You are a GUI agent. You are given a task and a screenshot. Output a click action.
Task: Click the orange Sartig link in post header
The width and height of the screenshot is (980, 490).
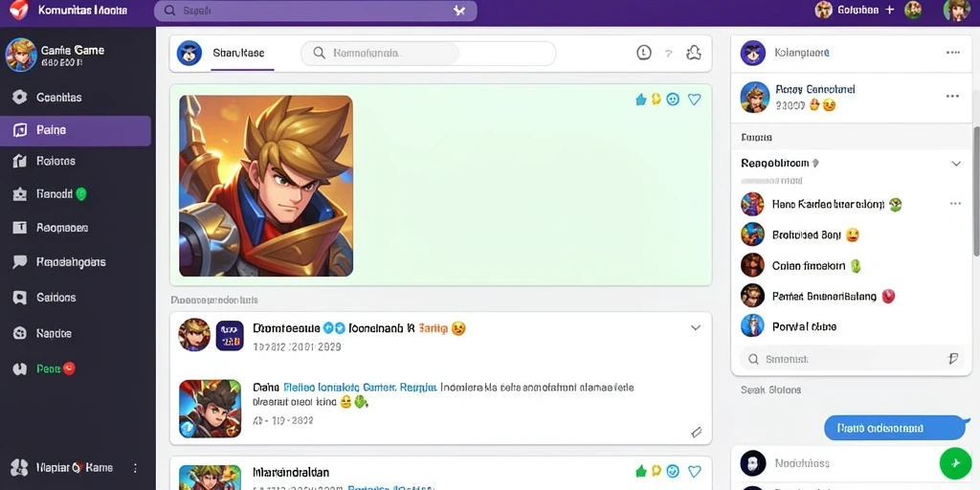[434, 328]
